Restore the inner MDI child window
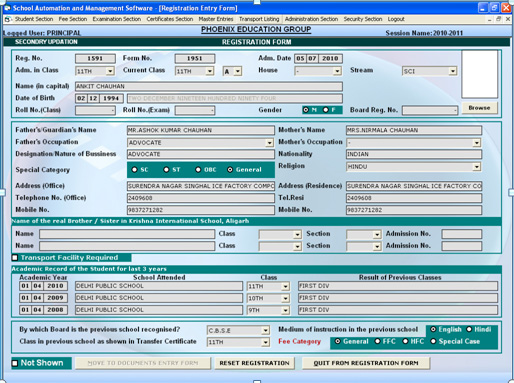The height and width of the screenshot is (383, 514). [498, 19]
